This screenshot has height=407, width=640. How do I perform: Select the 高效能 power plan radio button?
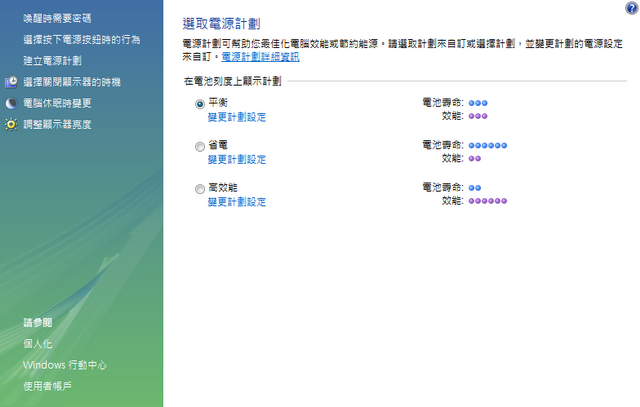tap(200, 189)
